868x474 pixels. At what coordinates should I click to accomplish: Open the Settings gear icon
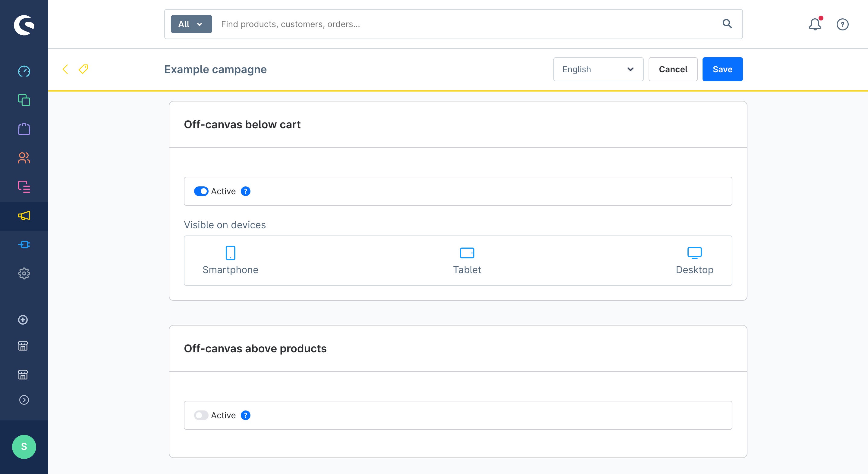point(24,273)
